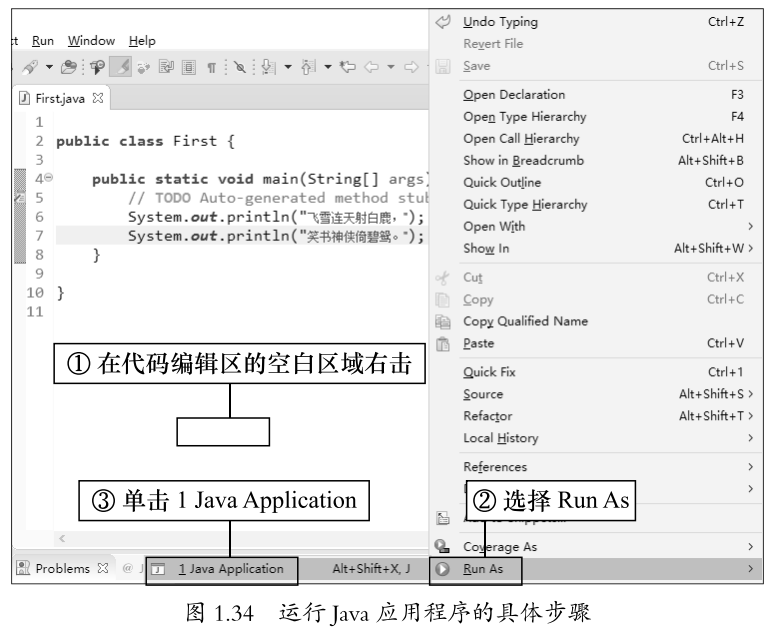Image resolution: width=772 pixels, height=628 pixels.
Task: Choose Open Call Hierarchy
Action: pyautogui.click(x=595, y=139)
